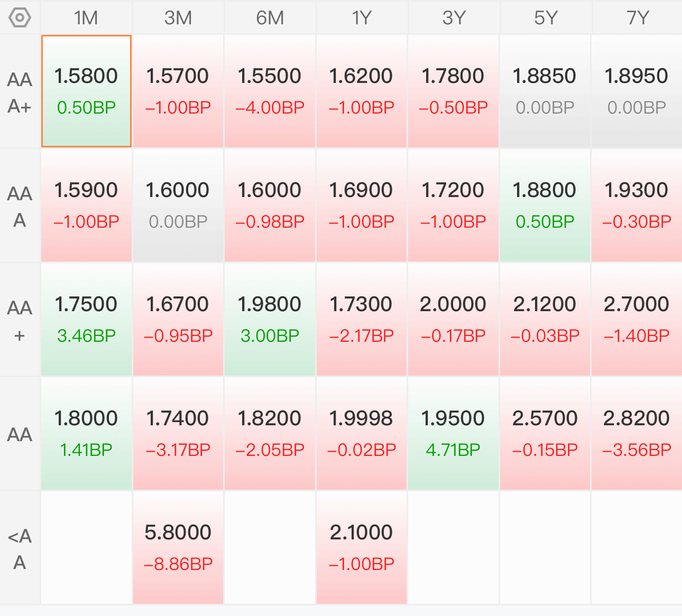Open highlighted AAA+ 1M cell 1.5800

point(86,91)
